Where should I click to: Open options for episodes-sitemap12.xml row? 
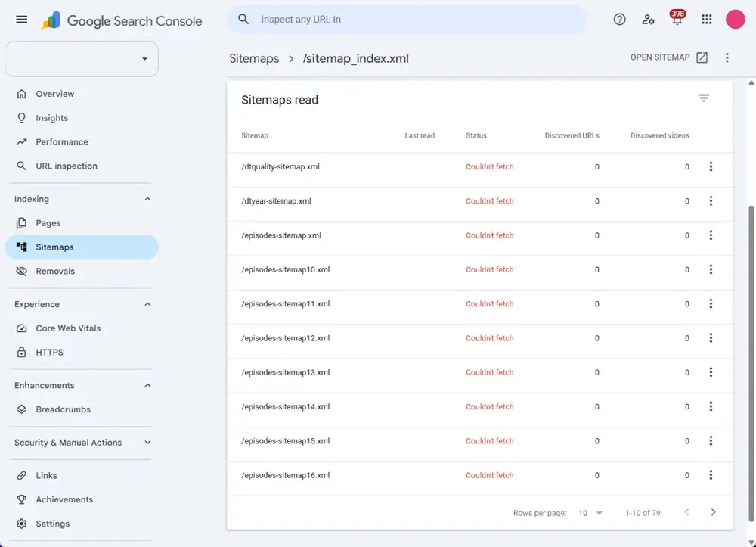pos(711,337)
